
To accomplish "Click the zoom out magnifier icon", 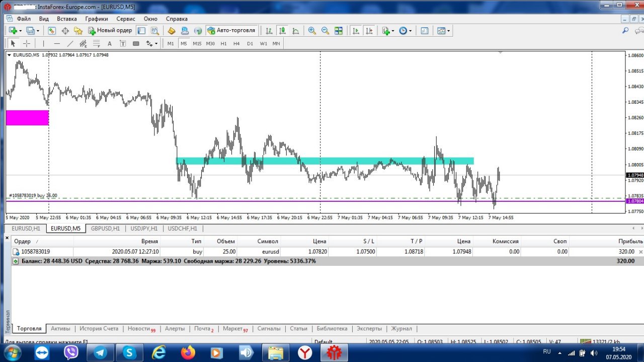I will [325, 31].
